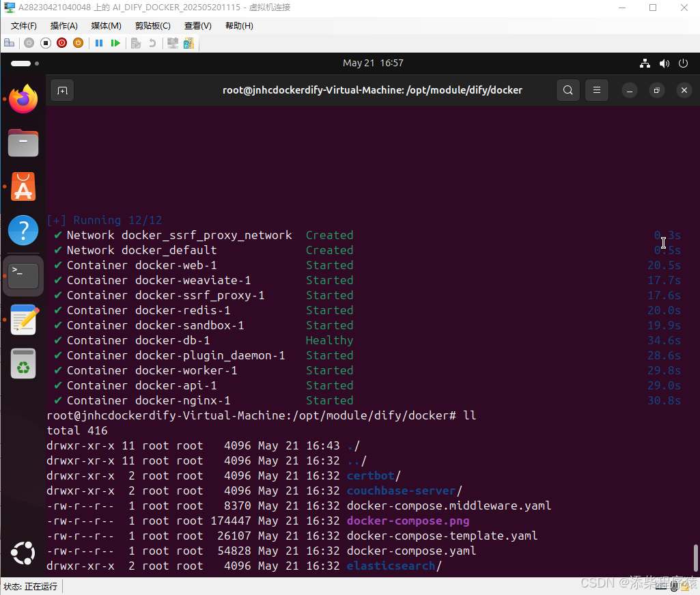The image size is (700, 595).
Task: Open Ubuntu App Center in dock
Action: (23, 186)
